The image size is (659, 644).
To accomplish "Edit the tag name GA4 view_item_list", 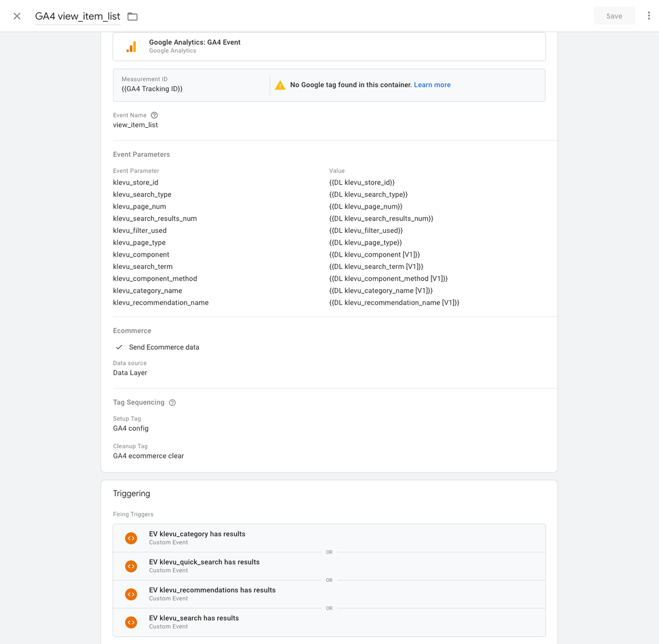I will [78, 16].
